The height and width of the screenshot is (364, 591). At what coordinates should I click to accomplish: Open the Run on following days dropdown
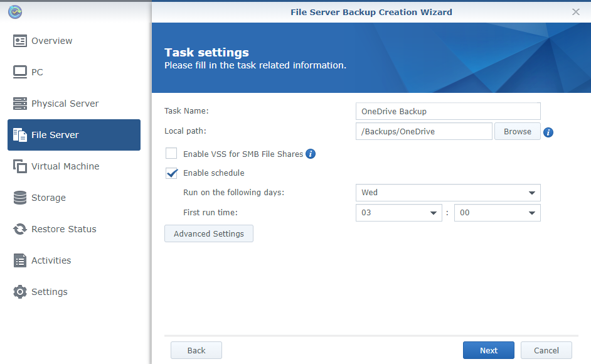click(x=448, y=193)
